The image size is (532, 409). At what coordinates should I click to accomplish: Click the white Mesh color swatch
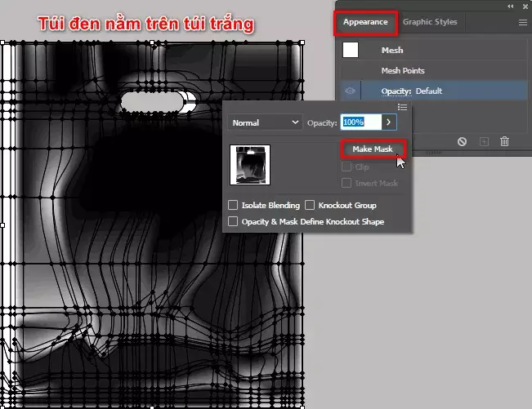[351, 51]
